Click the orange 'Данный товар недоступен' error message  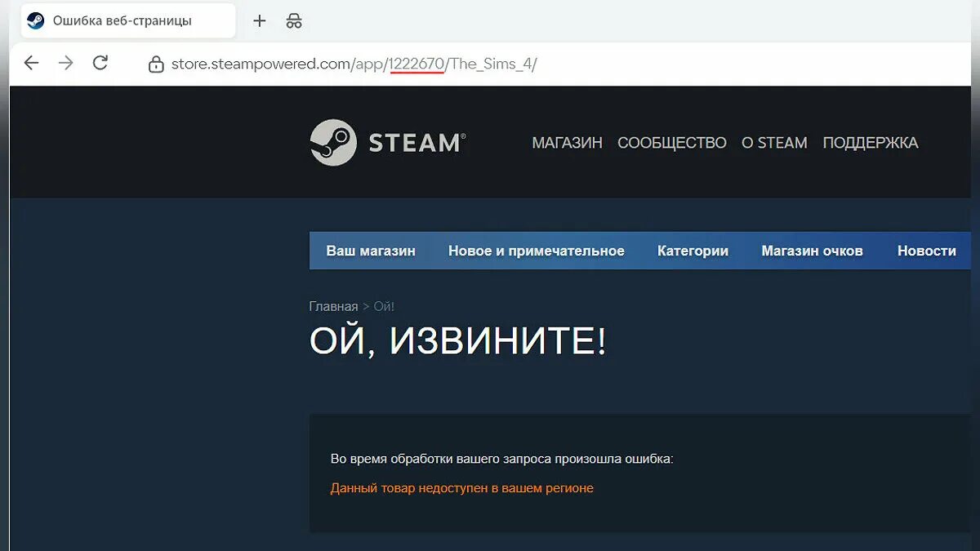461,488
